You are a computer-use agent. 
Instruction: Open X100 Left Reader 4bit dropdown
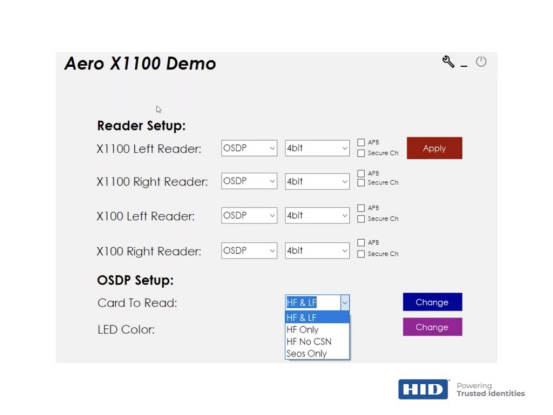click(317, 215)
